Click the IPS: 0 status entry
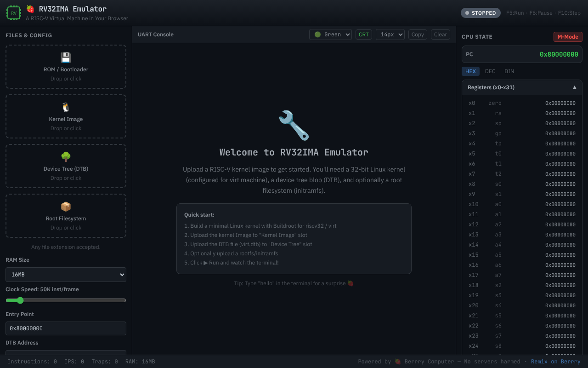The width and height of the screenshot is (588, 368). point(74,362)
